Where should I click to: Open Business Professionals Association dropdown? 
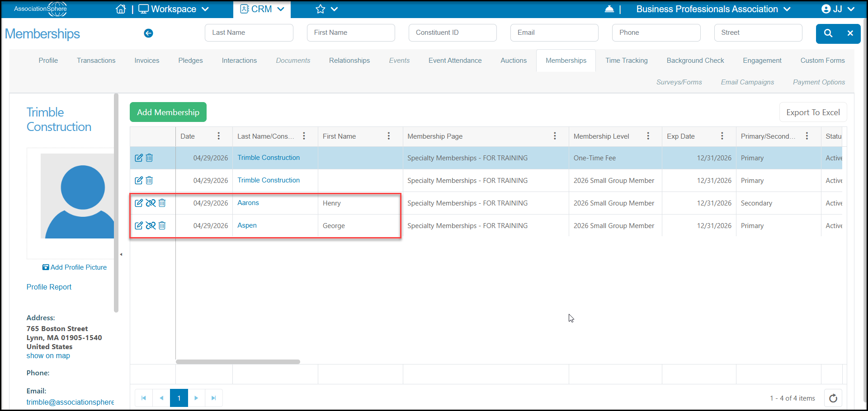pos(713,9)
